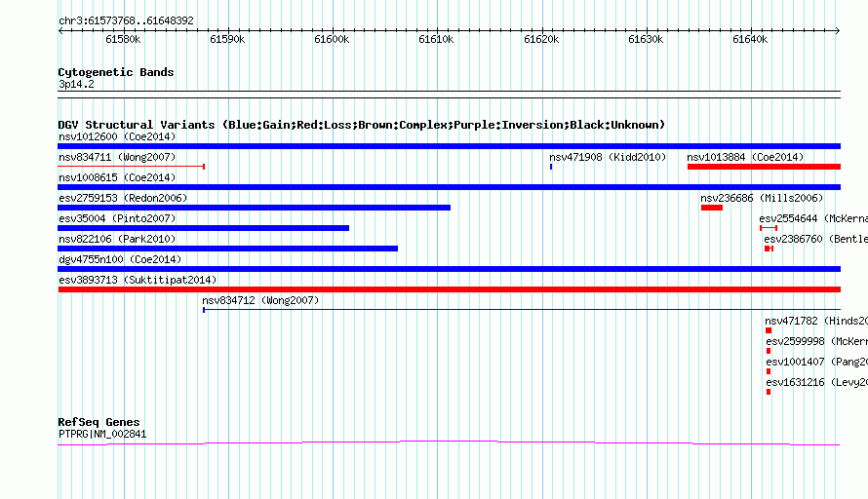The height and width of the screenshot is (499, 868).
Task: Click the nsv1012600 (Coe2014) blue gain bar
Action: tap(449, 146)
